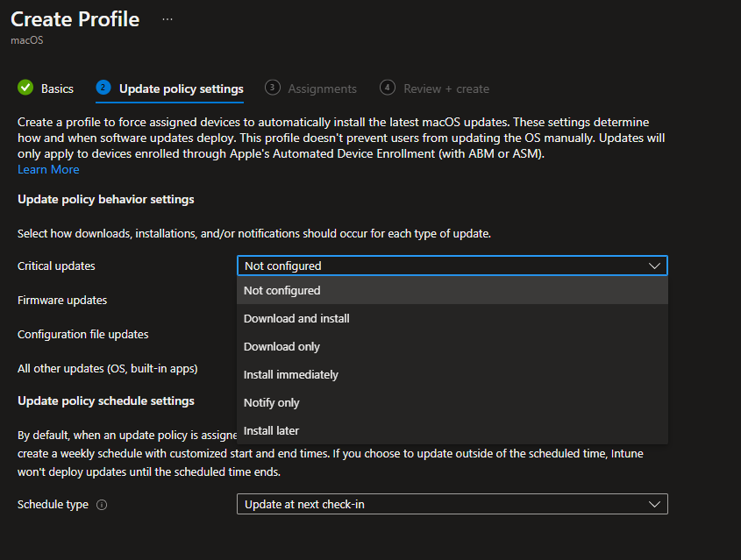Pick Install later from the list
Image resolution: width=741 pixels, height=560 pixels.
[x=271, y=430]
